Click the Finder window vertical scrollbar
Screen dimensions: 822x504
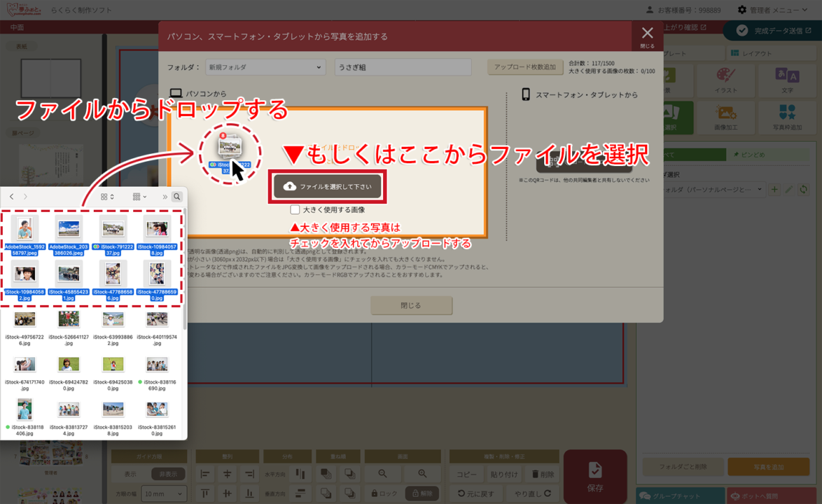click(184, 269)
